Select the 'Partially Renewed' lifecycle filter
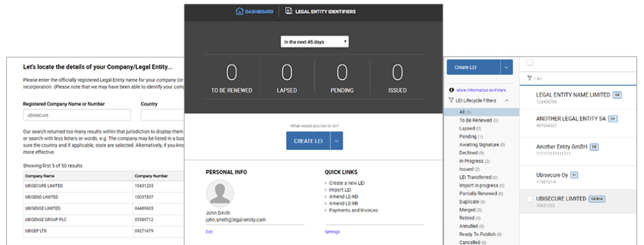This screenshot has height=245, width=644. (481, 193)
